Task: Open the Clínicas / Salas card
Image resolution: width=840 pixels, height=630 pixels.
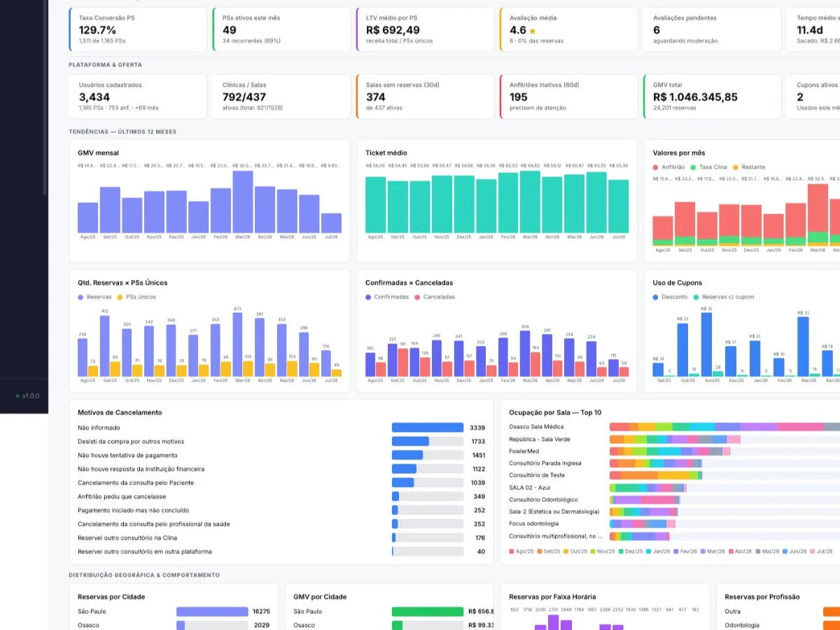Action: [282, 97]
